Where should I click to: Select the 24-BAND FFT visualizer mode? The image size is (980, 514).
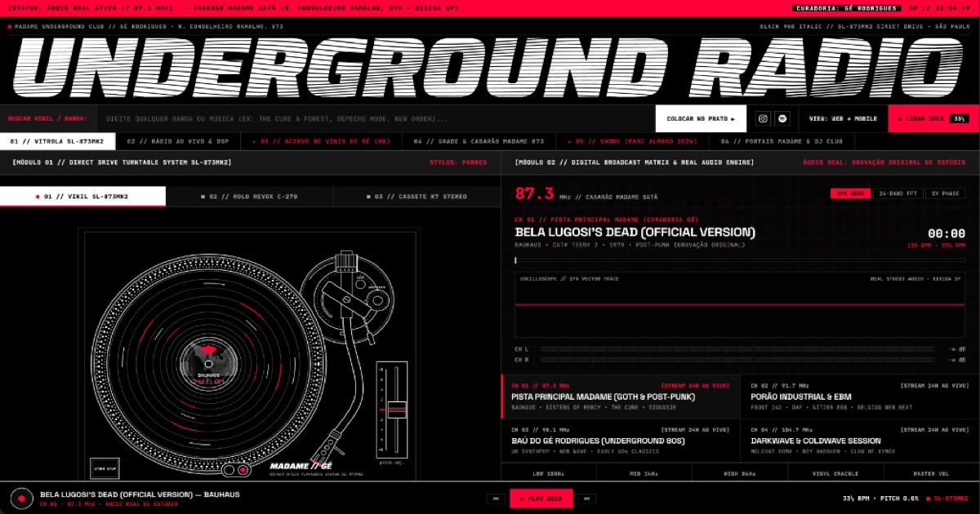click(x=897, y=193)
